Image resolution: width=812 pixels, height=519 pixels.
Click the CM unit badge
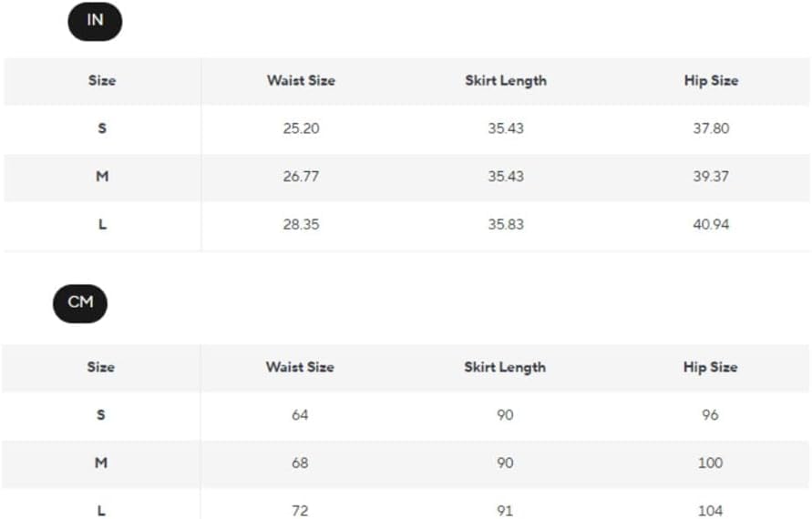pyautogui.click(x=80, y=303)
